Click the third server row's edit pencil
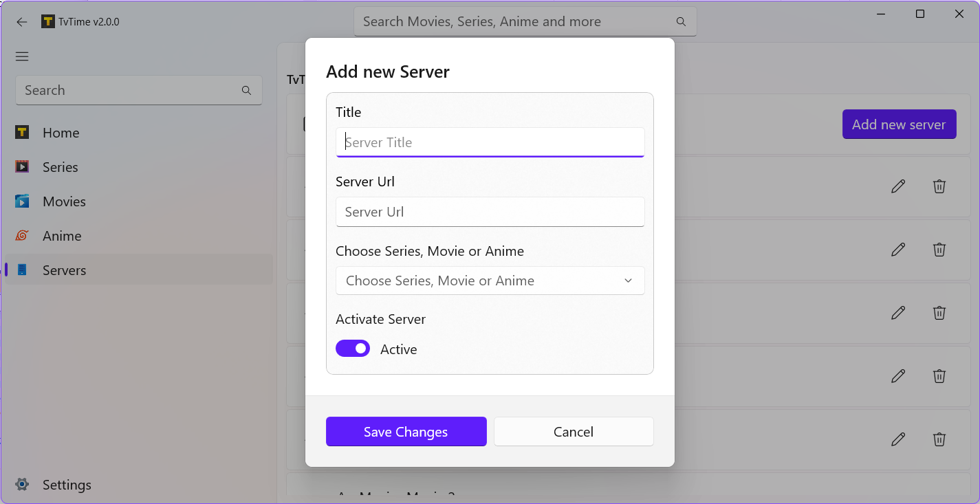Viewport: 980px width, 504px height. click(x=898, y=312)
